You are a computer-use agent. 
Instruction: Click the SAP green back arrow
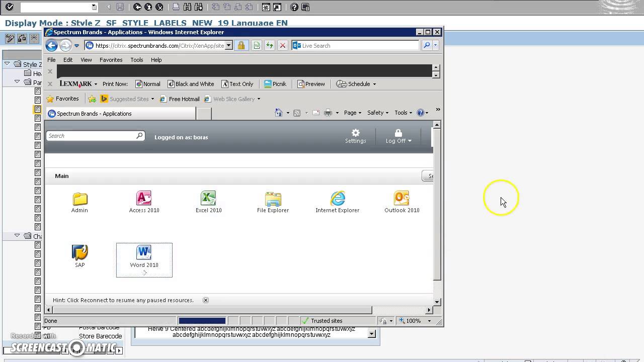point(137,7)
